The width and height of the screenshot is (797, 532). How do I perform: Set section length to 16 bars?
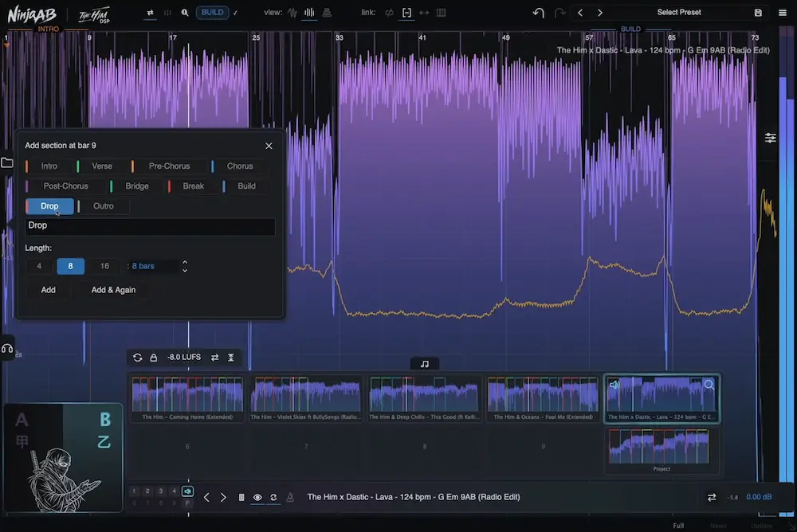(x=104, y=266)
